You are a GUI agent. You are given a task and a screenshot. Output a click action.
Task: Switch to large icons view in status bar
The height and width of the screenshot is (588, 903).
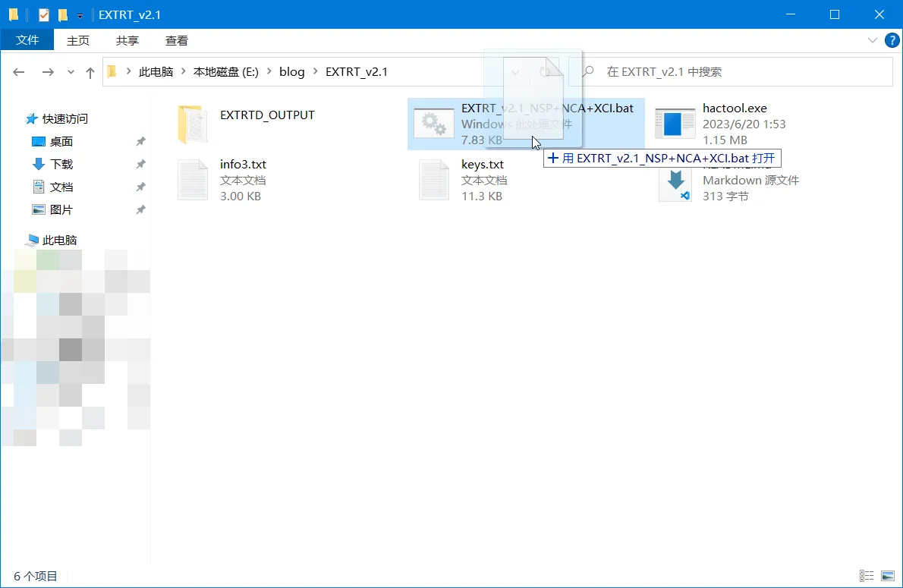pos(887,577)
